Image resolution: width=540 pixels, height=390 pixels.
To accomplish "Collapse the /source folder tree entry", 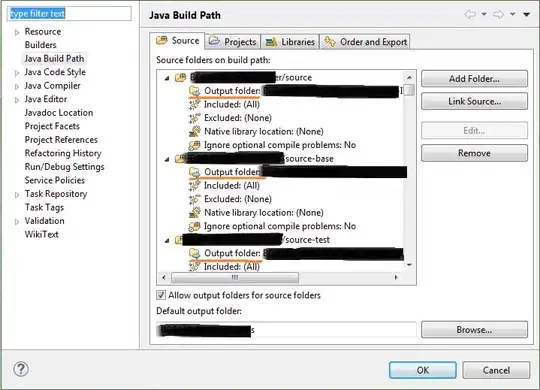I will (167, 78).
